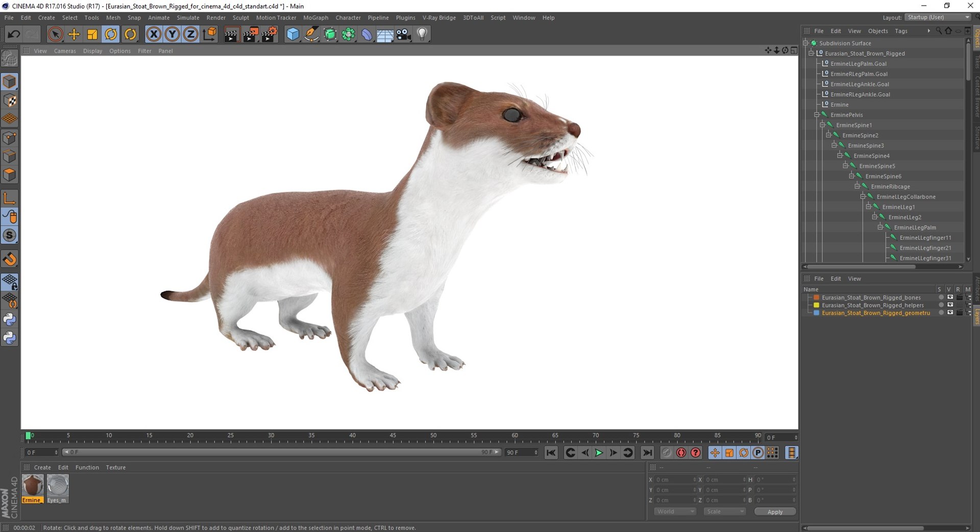Collapse the ErminePelvis joint
980x532 pixels.
tap(817, 114)
